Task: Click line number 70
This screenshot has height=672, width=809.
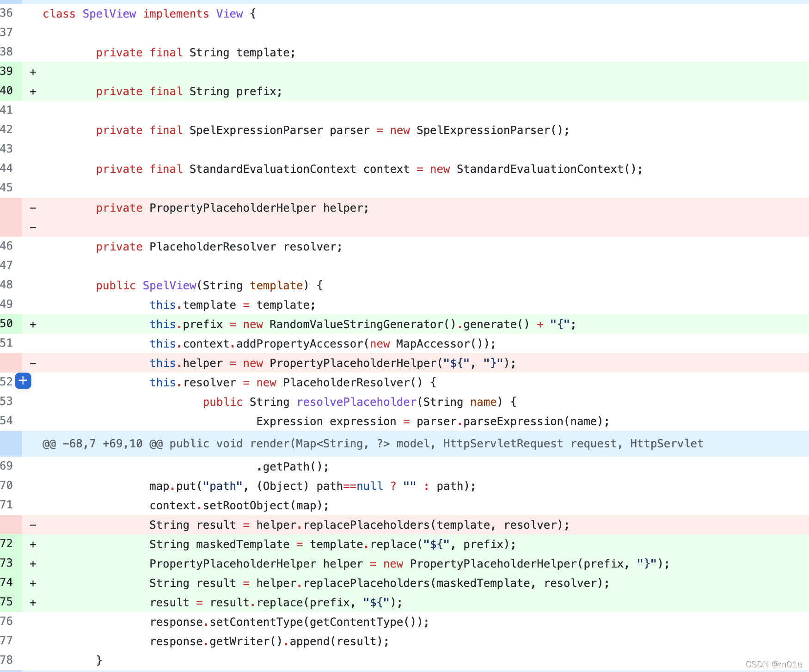Action: pos(6,485)
